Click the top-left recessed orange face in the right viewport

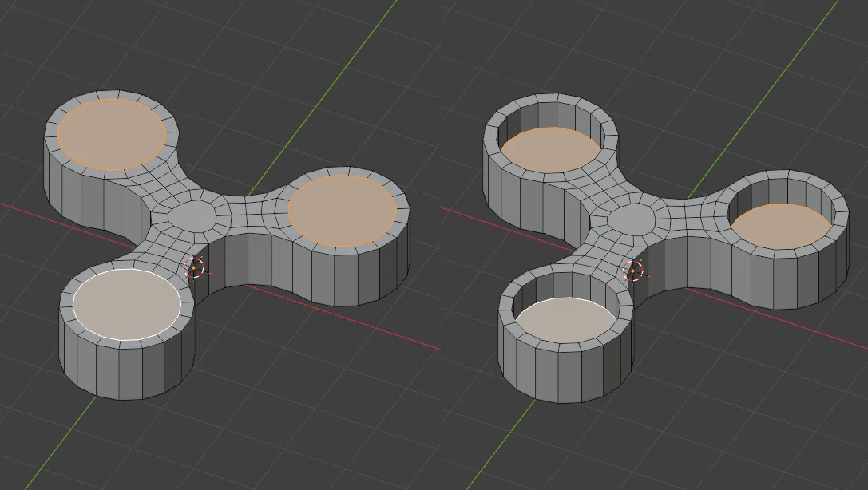tap(551, 150)
